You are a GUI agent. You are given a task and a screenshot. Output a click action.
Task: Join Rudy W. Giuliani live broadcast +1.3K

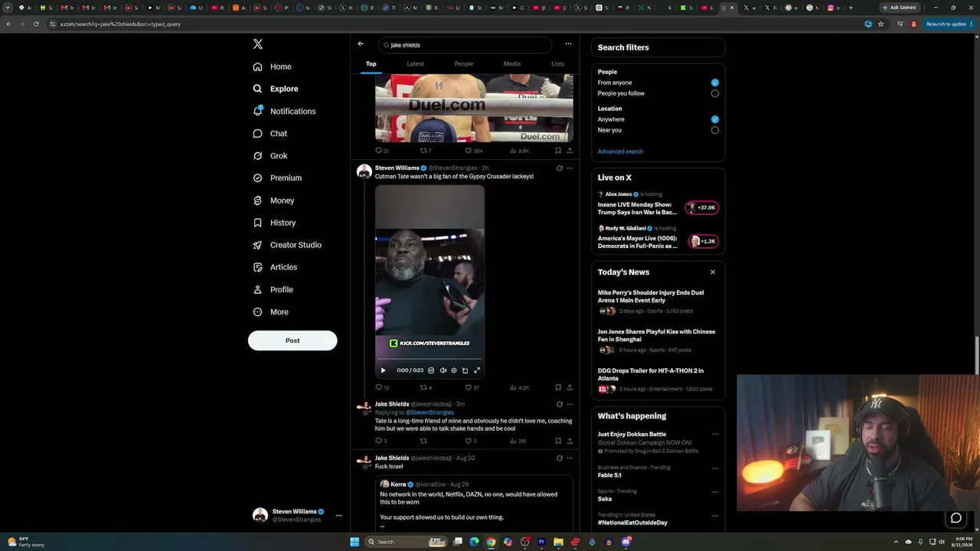703,241
